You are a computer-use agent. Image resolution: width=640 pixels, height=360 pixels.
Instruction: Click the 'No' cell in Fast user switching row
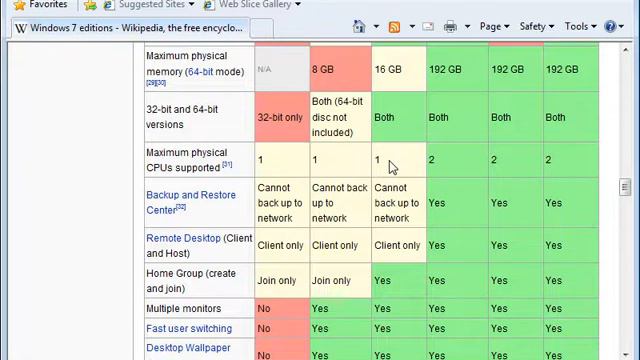click(282, 329)
